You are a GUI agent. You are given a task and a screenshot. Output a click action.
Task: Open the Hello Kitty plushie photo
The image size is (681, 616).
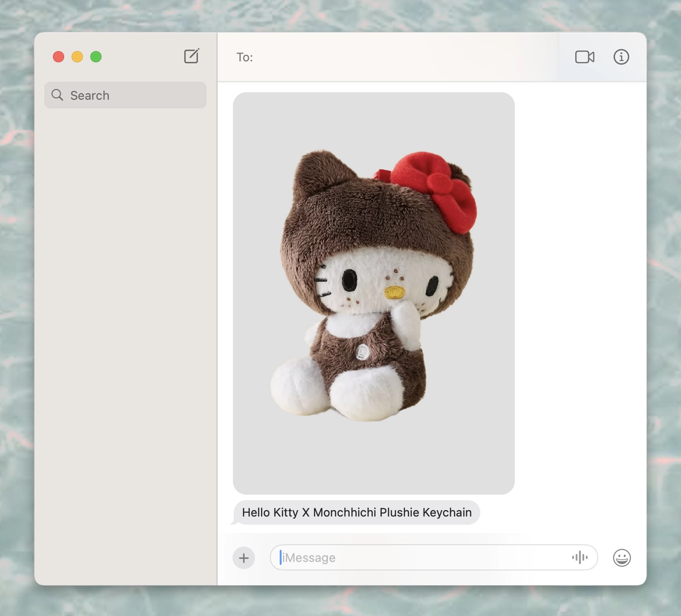(x=374, y=293)
